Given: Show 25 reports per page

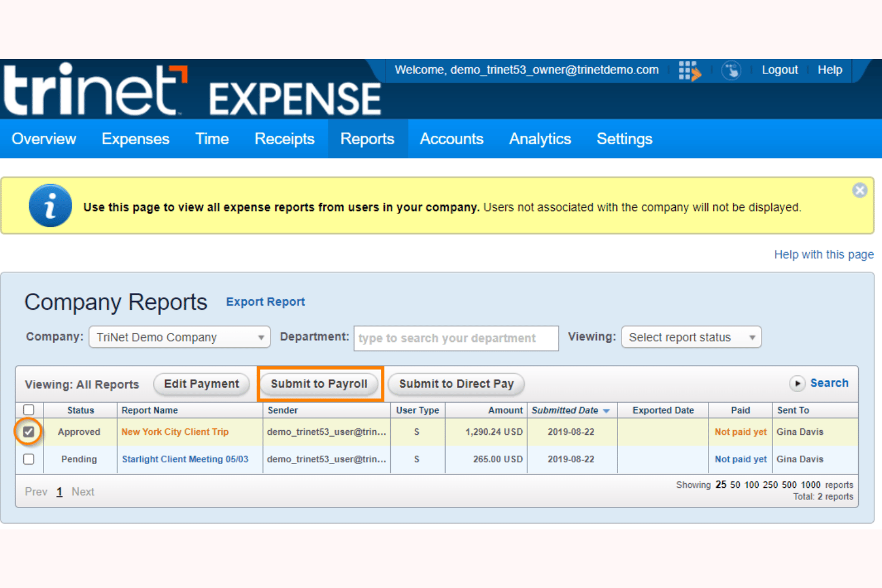Looking at the screenshot, I should (x=721, y=485).
